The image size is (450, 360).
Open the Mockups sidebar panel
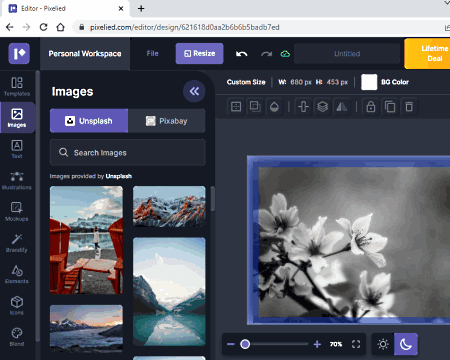tap(17, 211)
